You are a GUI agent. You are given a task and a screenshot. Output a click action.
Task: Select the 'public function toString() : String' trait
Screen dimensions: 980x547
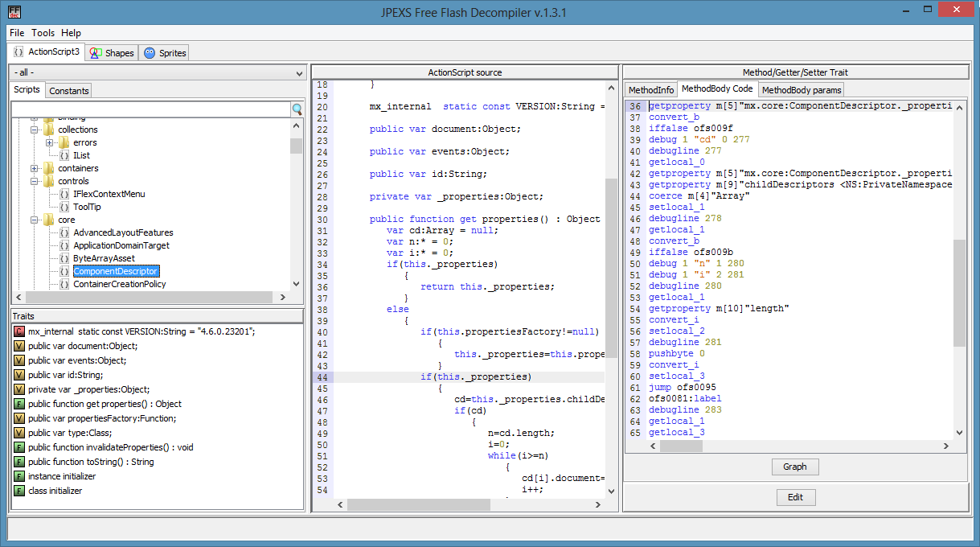click(x=91, y=462)
